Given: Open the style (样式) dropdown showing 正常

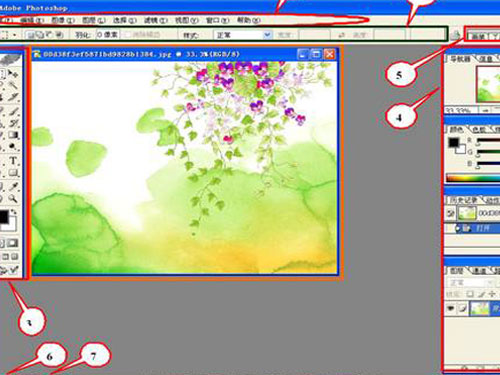Looking at the screenshot, I should click(243, 35).
